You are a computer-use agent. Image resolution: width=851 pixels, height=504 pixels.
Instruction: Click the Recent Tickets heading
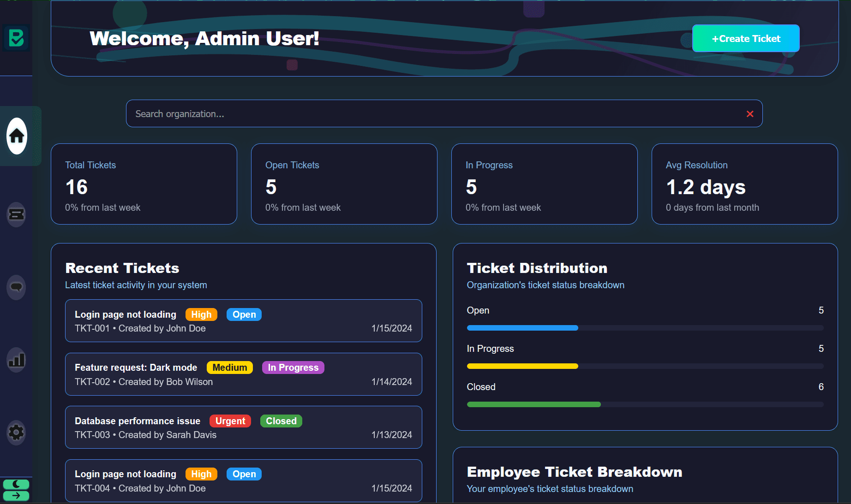pos(122,268)
